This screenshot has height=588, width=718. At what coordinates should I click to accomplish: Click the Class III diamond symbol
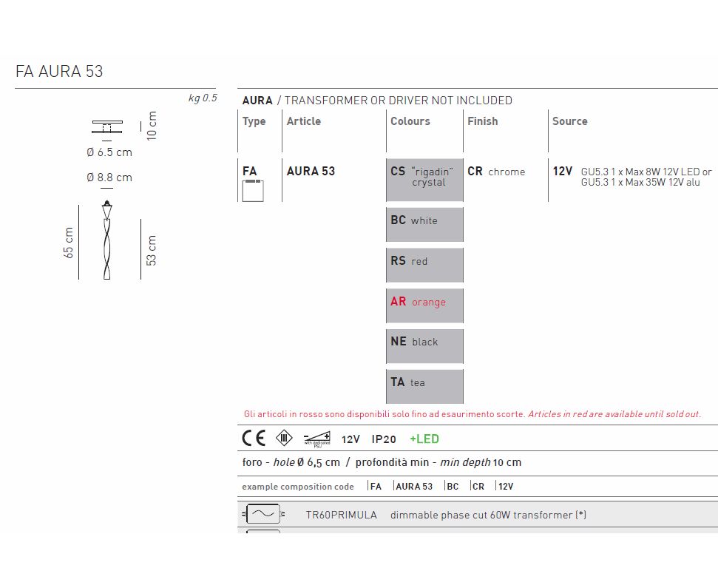coord(284,439)
